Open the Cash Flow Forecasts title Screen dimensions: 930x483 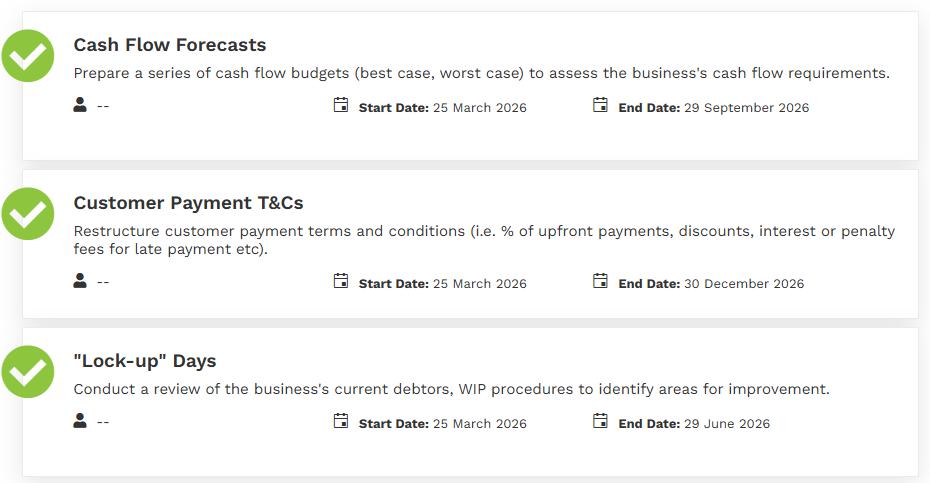point(170,45)
